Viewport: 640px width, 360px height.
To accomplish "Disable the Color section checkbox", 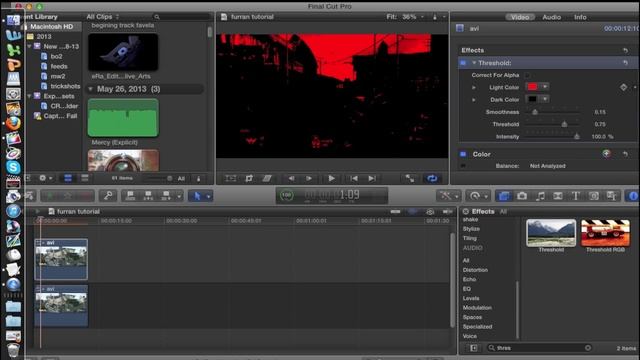I will (x=463, y=154).
